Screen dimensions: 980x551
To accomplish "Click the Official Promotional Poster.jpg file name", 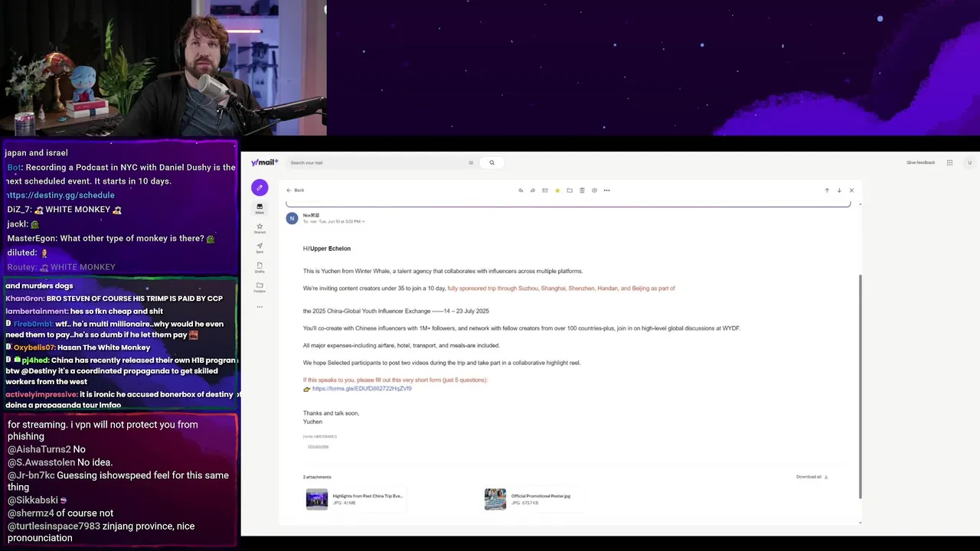I will click(541, 496).
